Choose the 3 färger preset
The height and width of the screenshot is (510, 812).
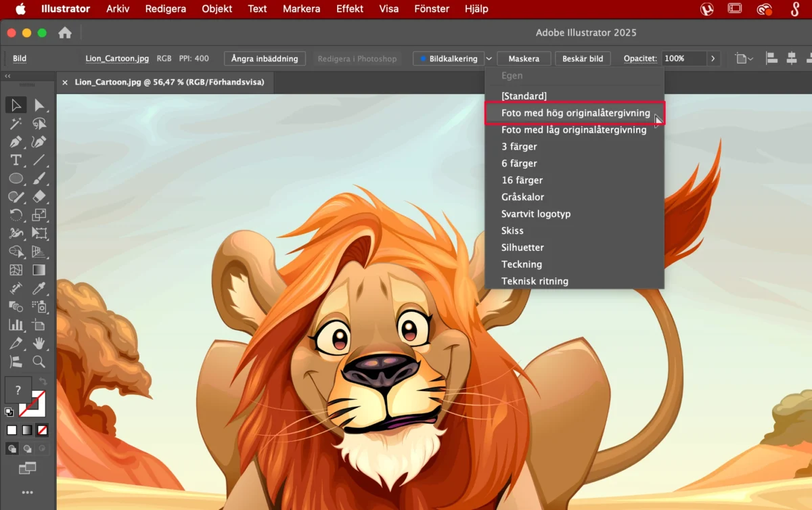click(x=519, y=147)
